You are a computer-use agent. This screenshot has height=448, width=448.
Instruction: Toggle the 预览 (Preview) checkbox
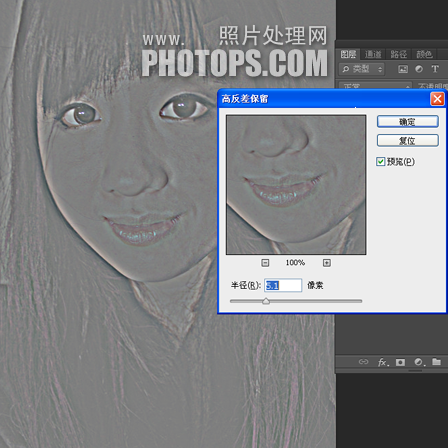[x=381, y=162]
